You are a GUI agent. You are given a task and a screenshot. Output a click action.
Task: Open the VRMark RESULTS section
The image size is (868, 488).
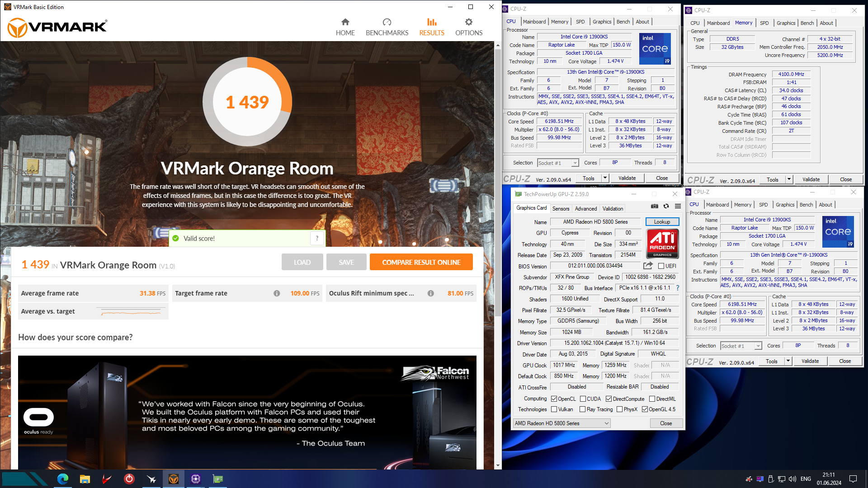432,27
